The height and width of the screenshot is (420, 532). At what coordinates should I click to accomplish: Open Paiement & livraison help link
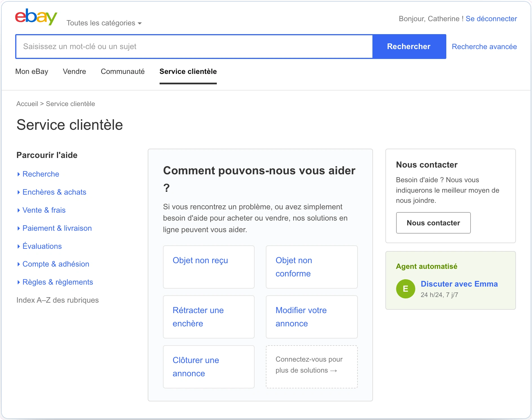(x=57, y=228)
